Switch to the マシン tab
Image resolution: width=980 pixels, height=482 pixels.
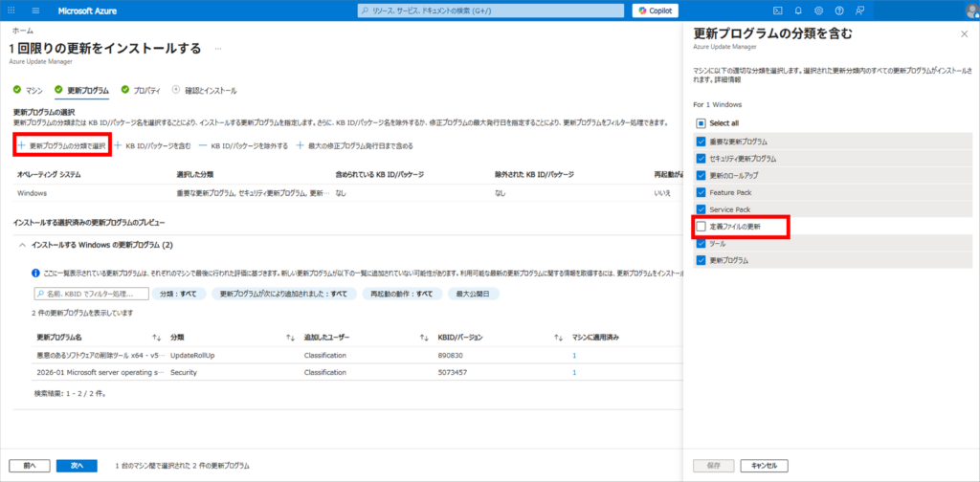29,90
